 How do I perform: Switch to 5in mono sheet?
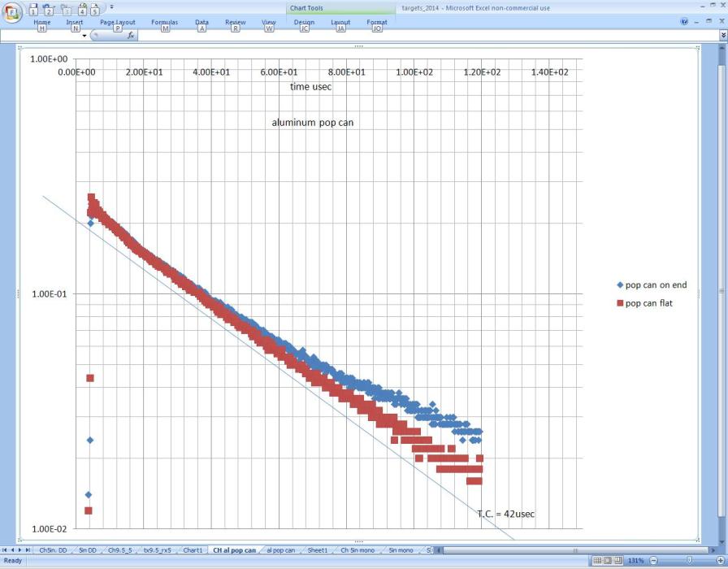401,550
